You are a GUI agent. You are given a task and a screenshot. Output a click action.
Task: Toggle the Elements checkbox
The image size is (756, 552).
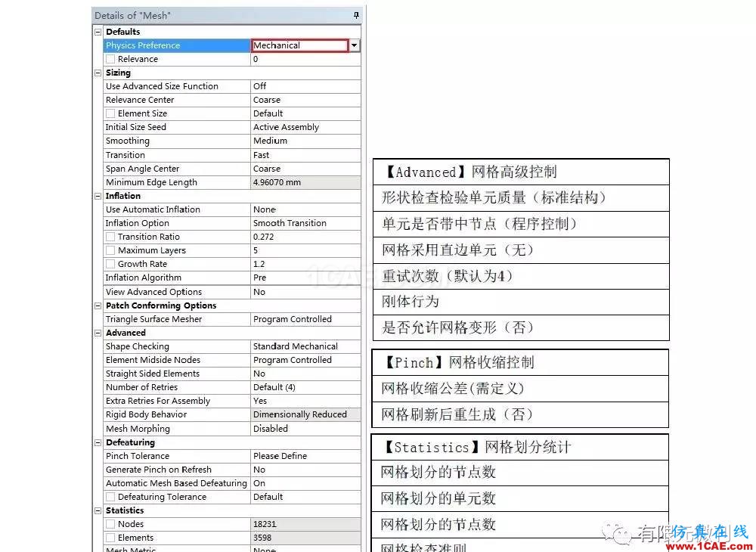click(110, 538)
